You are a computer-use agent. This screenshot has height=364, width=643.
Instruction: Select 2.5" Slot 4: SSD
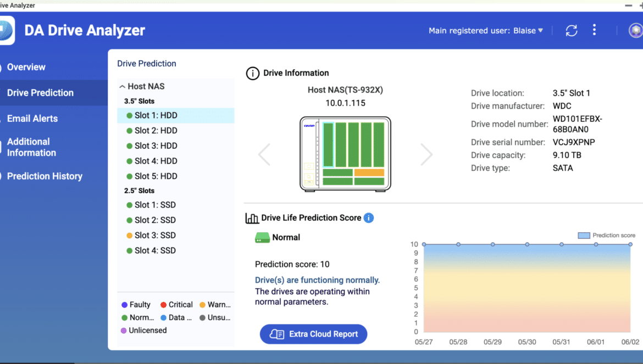[175, 250]
